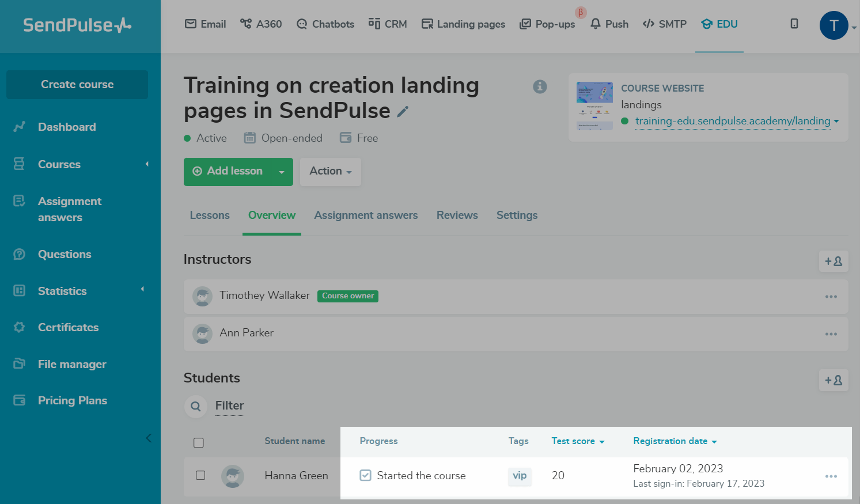Click the course info icon
The image size is (860, 504).
[x=540, y=86]
